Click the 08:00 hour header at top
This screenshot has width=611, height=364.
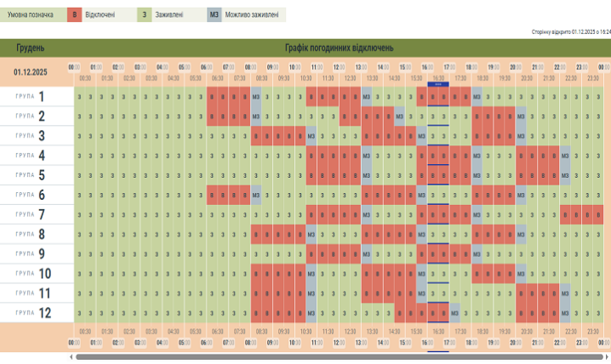pyautogui.click(x=250, y=66)
